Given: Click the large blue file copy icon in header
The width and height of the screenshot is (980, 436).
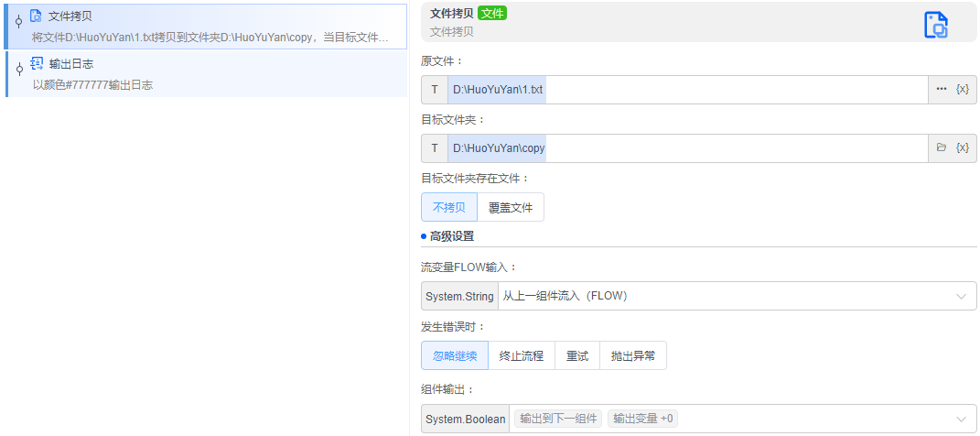Looking at the screenshot, I should [936, 25].
